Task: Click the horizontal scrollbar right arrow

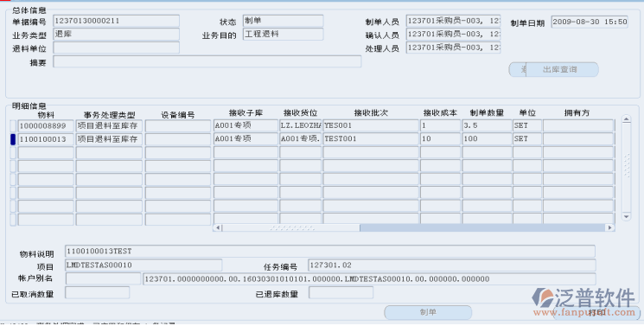Action: pos(610,227)
